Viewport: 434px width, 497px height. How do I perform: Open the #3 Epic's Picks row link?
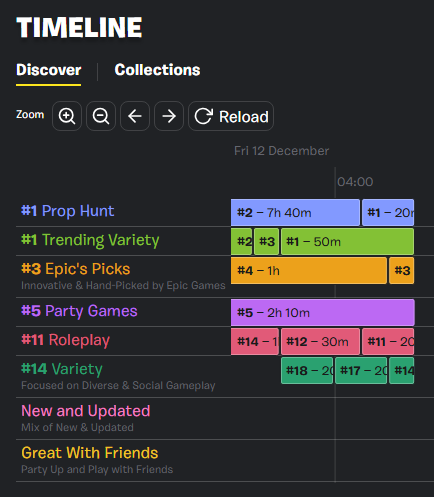[x=76, y=269]
